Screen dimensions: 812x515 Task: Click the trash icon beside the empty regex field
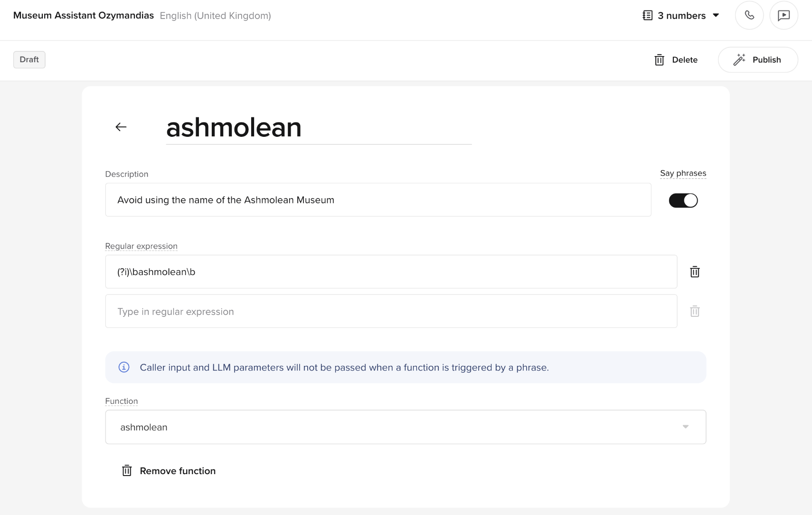(694, 311)
